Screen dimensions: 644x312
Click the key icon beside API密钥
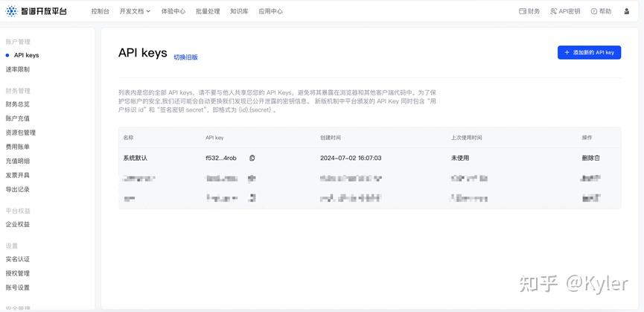click(554, 11)
